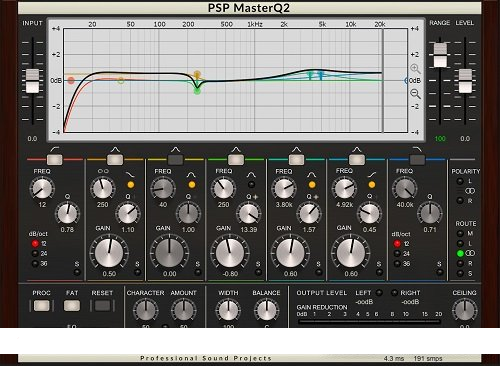The image size is (500, 366).
Task: Enable the disabled yellow band button
Action: pos(175,160)
